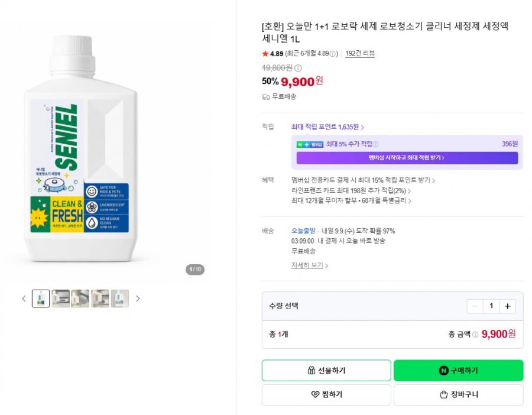The image size is (532, 415).
Task: Select the second product thumbnail image
Action: 61,299
